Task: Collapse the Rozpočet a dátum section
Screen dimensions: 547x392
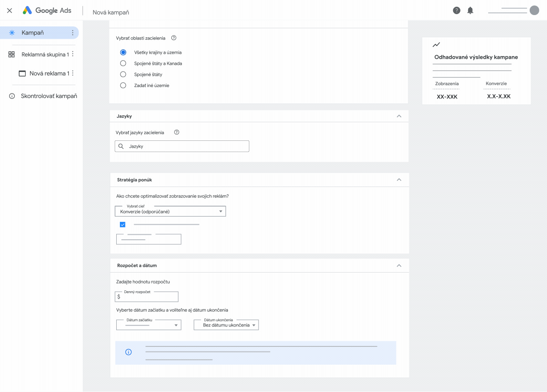Action: pyautogui.click(x=399, y=265)
